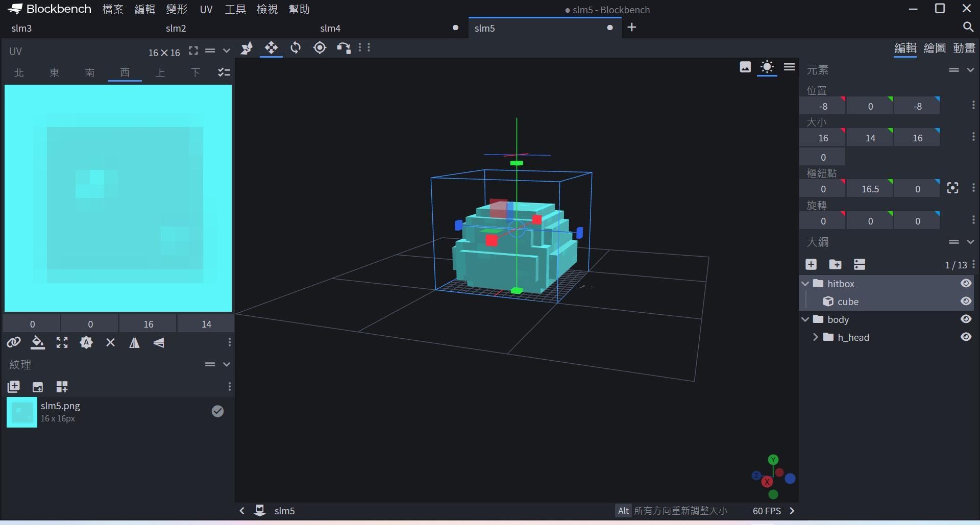Image resolution: width=980 pixels, height=525 pixels.
Task: Switch to the slm4 tab
Action: tap(330, 28)
